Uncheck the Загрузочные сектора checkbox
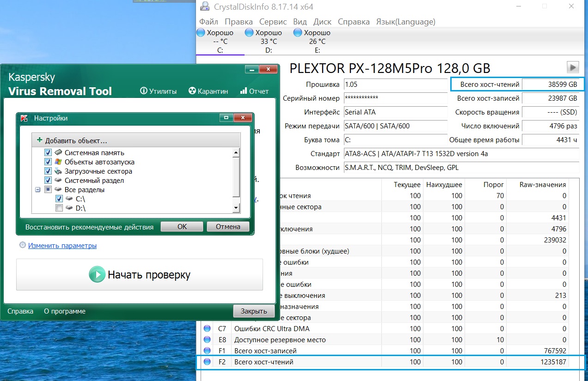This screenshot has height=381, width=588. (x=48, y=171)
